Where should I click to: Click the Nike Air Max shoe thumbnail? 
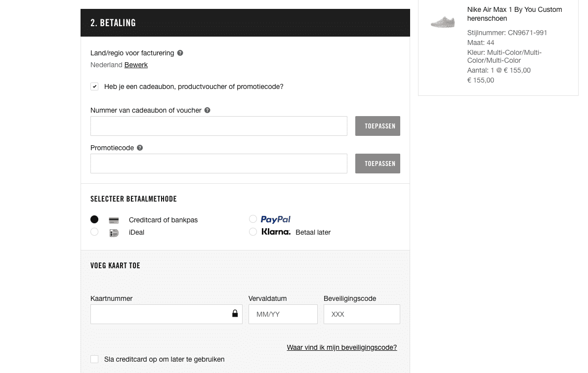(x=442, y=22)
